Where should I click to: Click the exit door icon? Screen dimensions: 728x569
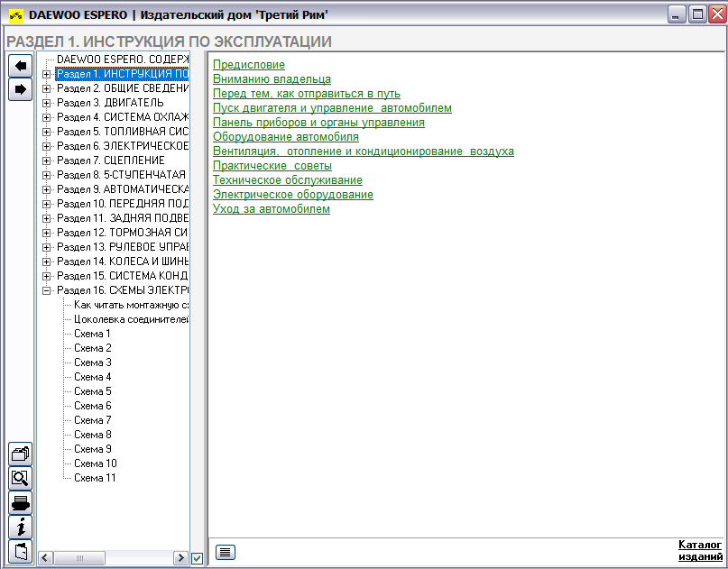21,551
